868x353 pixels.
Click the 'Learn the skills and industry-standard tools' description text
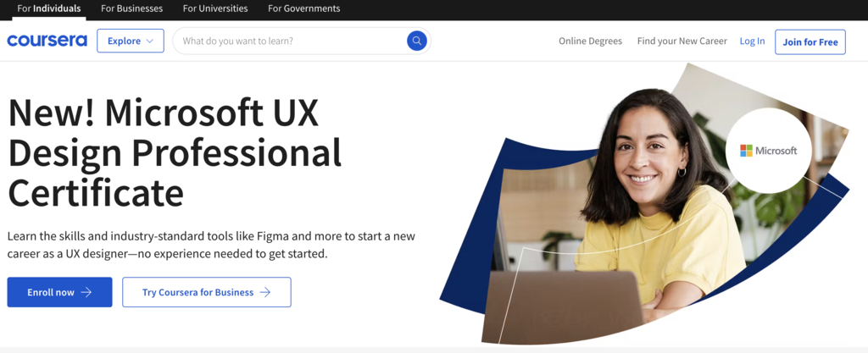211,245
